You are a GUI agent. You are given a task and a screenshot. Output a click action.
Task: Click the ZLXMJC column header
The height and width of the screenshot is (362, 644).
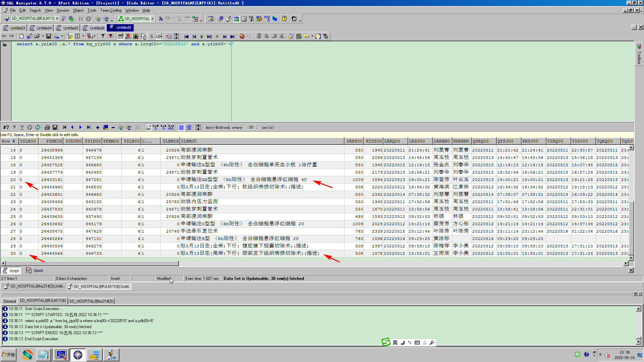tap(189, 141)
